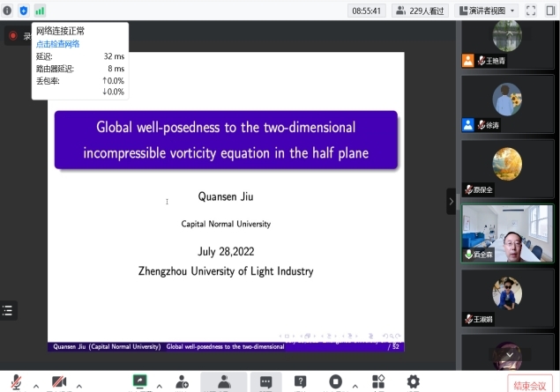Turn on the camera
The height and width of the screenshot is (392, 560).
59,382
